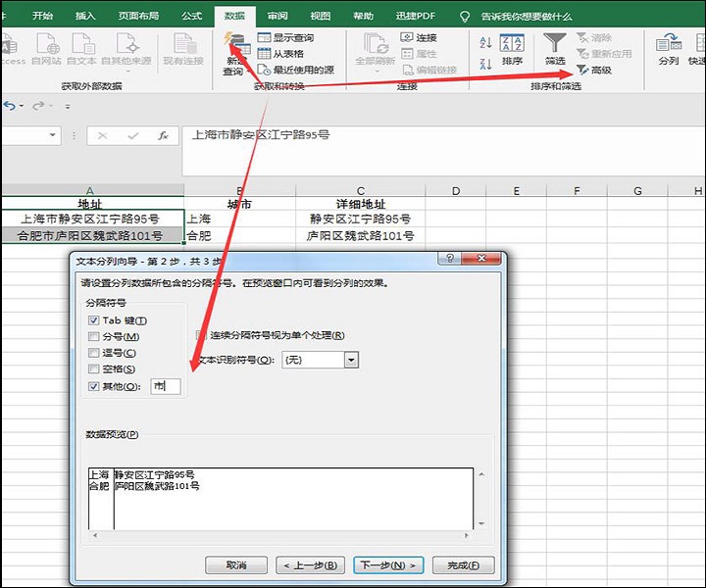Viewport: 706px width, 588px height.
Task: Switch to the 公式 (Formulas) tab
Action: pyautogui.click(x=192, y=16)
